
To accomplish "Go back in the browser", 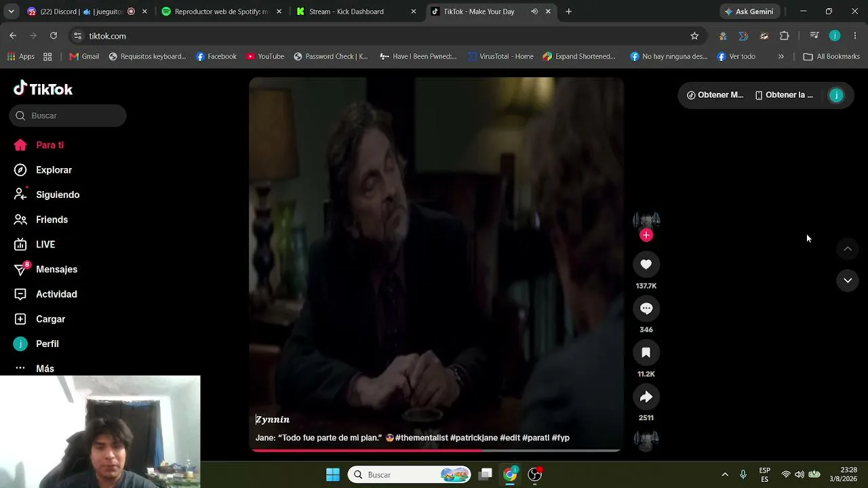I will (x=13, y=36).
